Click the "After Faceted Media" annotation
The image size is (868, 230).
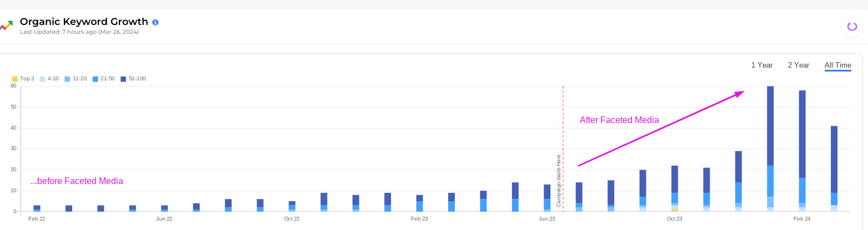click(619, 120)
